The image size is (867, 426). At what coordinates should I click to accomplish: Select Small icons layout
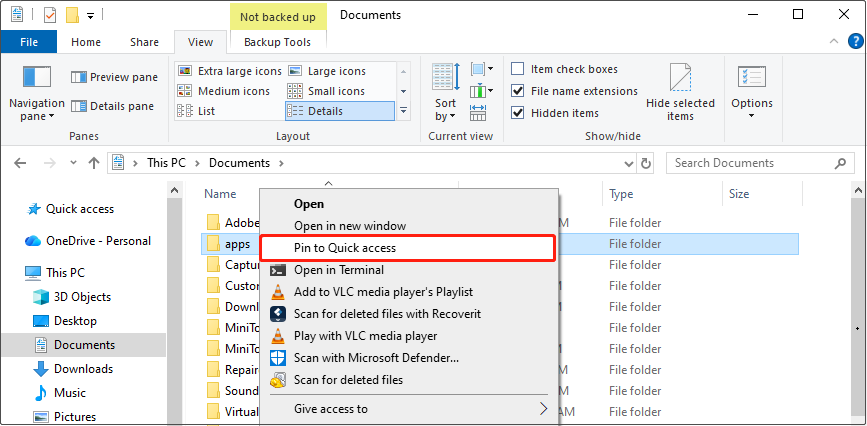point(326,91)
